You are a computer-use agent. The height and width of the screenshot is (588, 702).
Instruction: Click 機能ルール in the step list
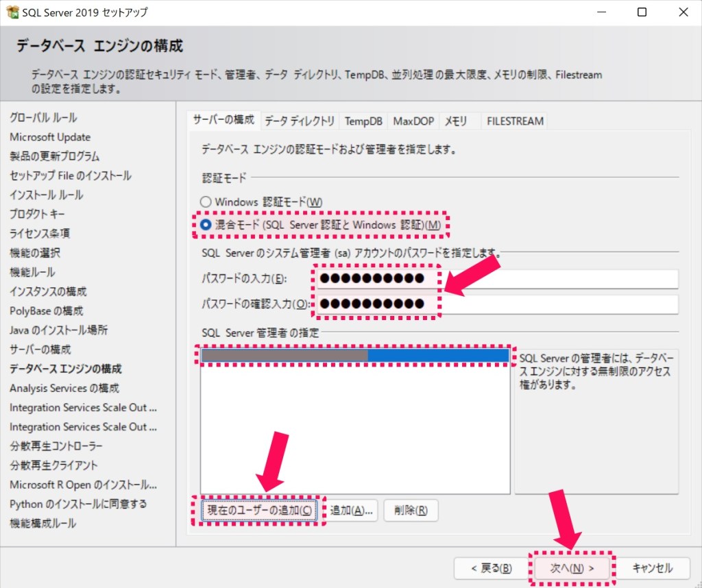coord(32,272)
